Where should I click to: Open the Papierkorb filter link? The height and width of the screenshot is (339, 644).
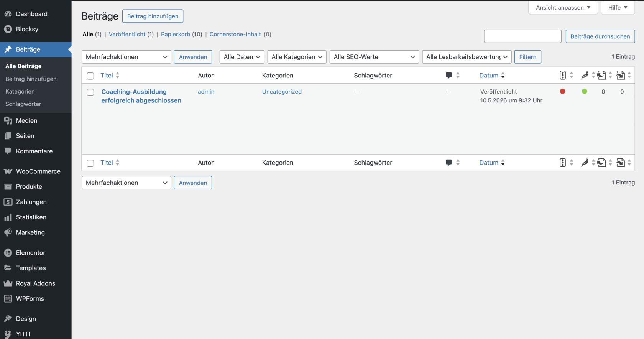(x=176, y=34)
